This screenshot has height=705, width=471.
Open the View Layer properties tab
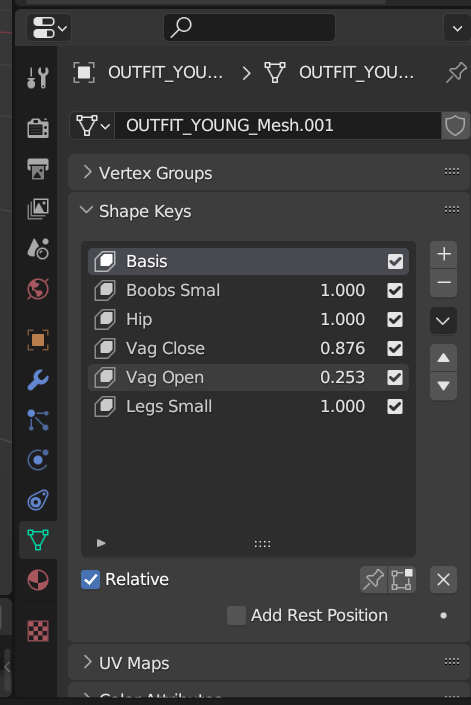pos(38,209)
